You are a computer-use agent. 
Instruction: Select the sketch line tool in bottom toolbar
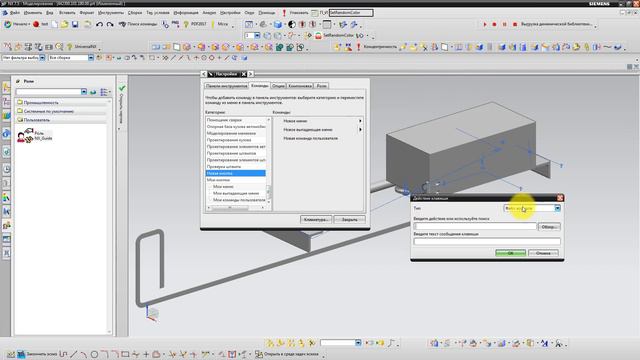point(74,354)
